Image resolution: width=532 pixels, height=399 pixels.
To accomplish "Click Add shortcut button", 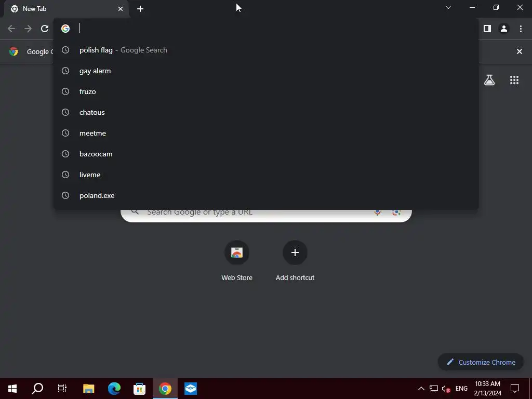I will (x=295, y=261).
